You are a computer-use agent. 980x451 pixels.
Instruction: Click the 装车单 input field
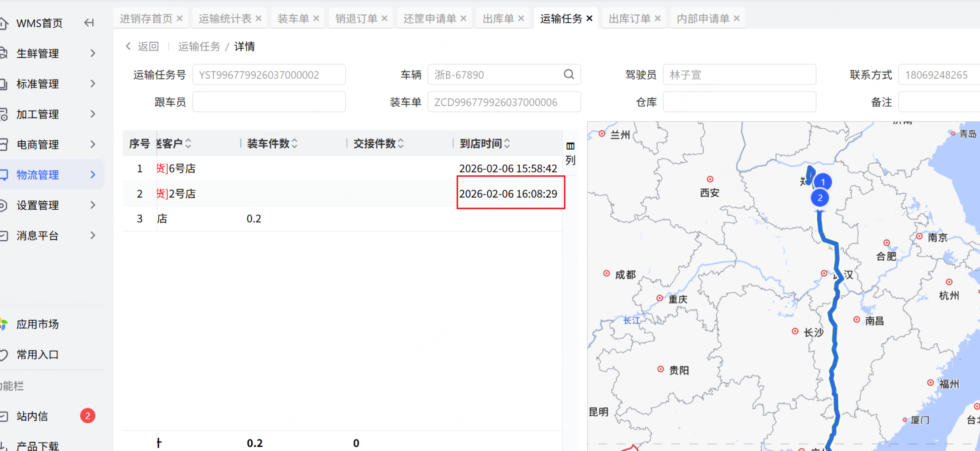click(504, 102)
